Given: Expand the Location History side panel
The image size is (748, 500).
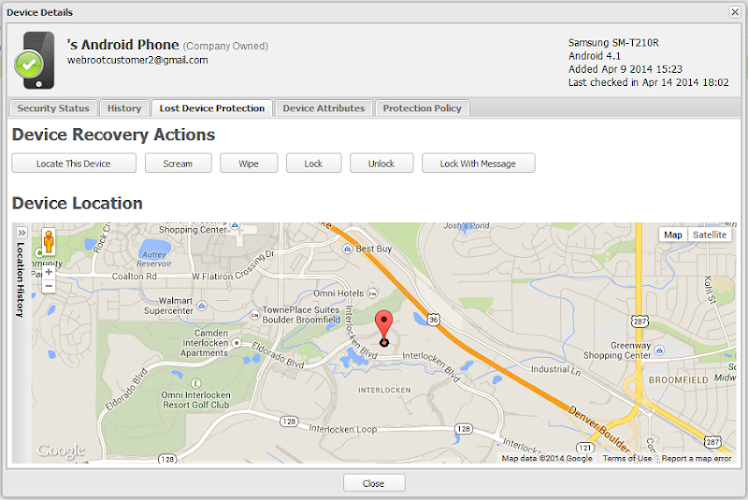Looking at the screenshot, I should pos(21,233).
